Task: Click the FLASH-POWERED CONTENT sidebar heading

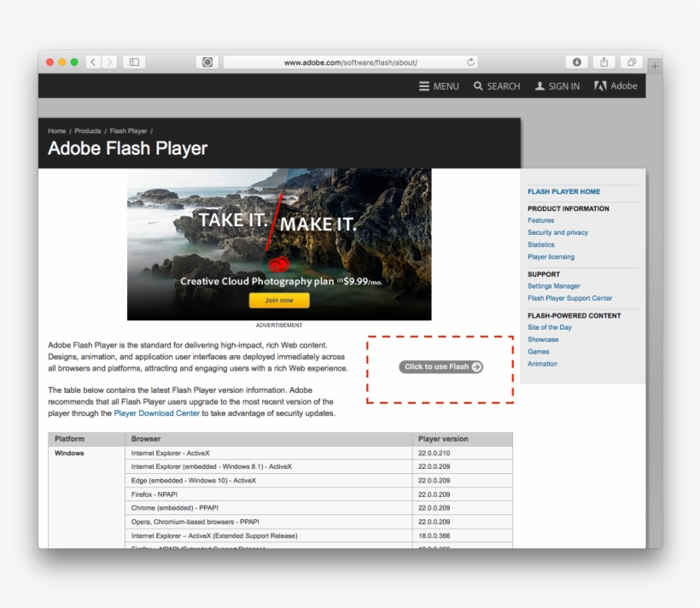Action: tap(575, 315)
